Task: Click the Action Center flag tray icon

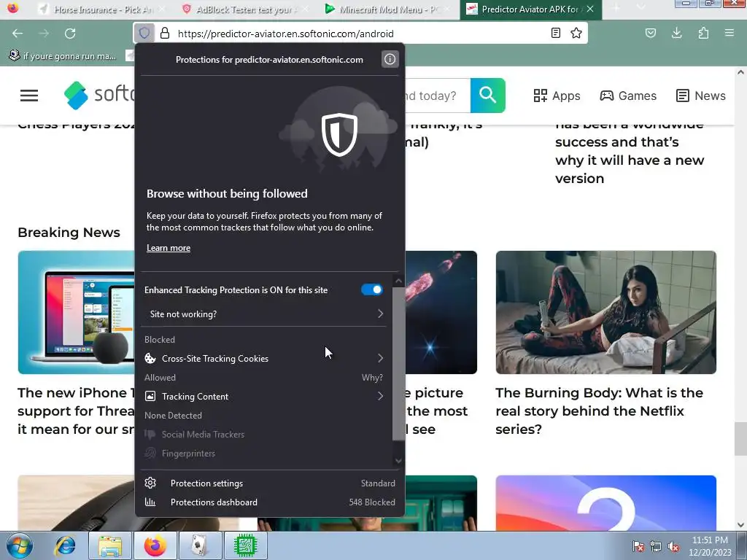Action: (638, 546)
